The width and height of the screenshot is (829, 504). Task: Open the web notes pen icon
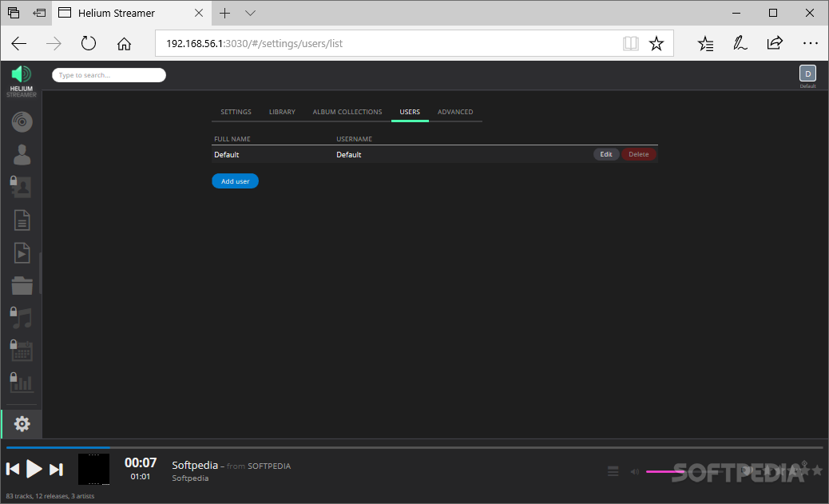[x=740, y=43]
